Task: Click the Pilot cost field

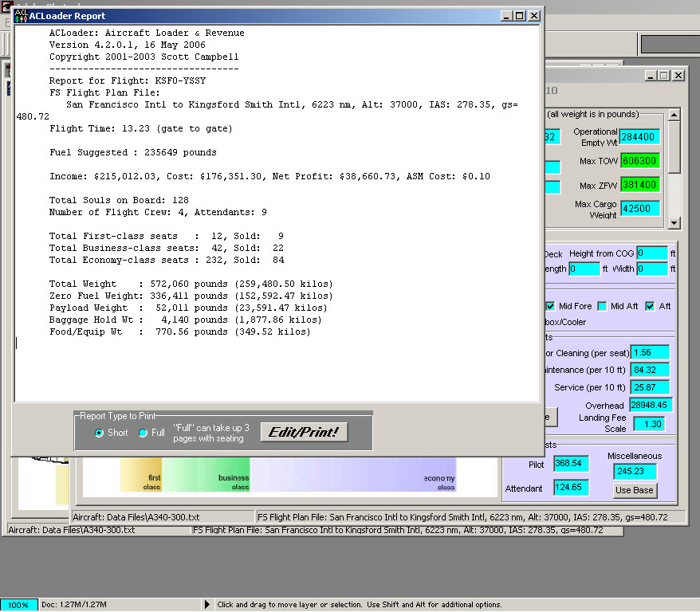Action: pyautogui.click(x=571, y=464)
